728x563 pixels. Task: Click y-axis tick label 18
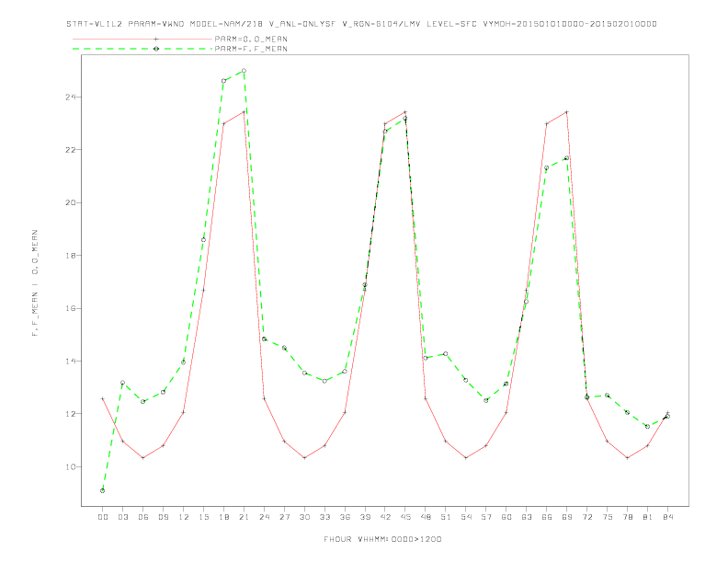point(71,256)
